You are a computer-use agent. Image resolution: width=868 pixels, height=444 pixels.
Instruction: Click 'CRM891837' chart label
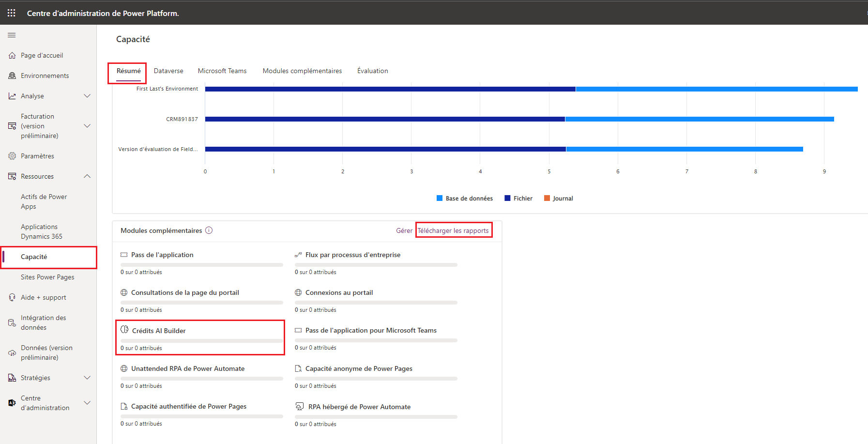tap(182, 119)
